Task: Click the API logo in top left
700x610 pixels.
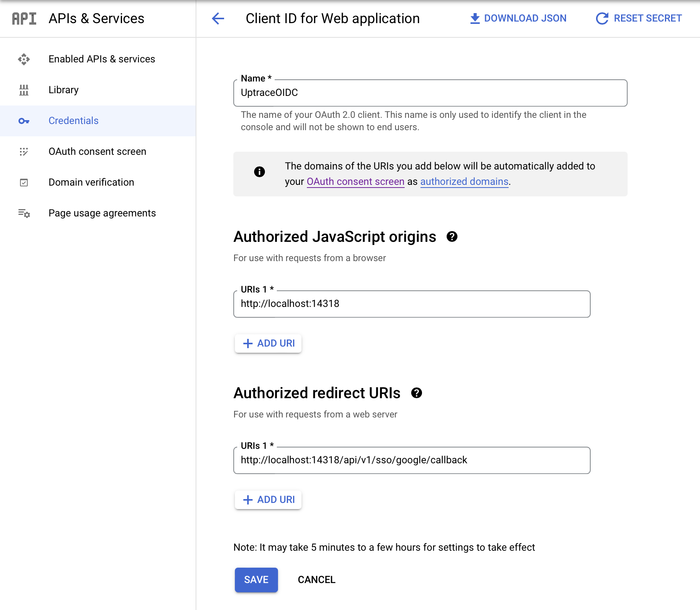Action: click(24, 18)
